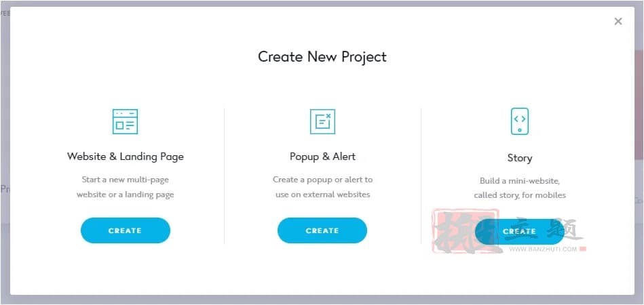Create a new Website & Landing Page project
Viewport: 644px width, 305px height.
[126, 230]
